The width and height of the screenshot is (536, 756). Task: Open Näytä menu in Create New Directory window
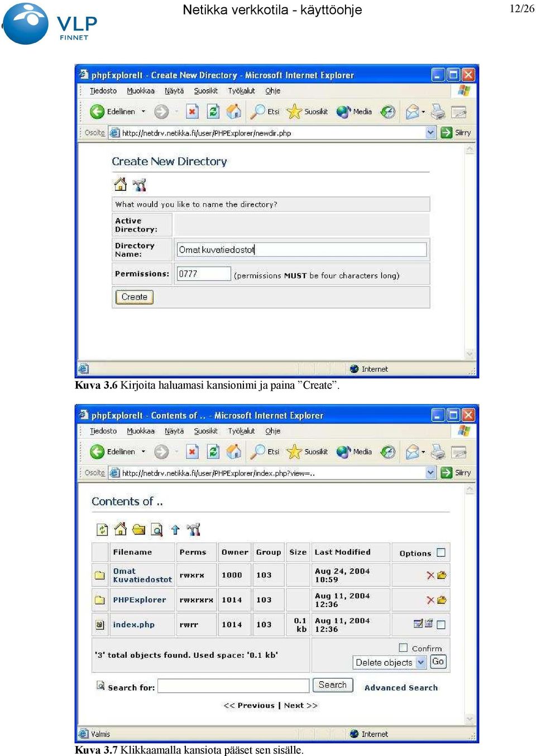coord(174,91)
